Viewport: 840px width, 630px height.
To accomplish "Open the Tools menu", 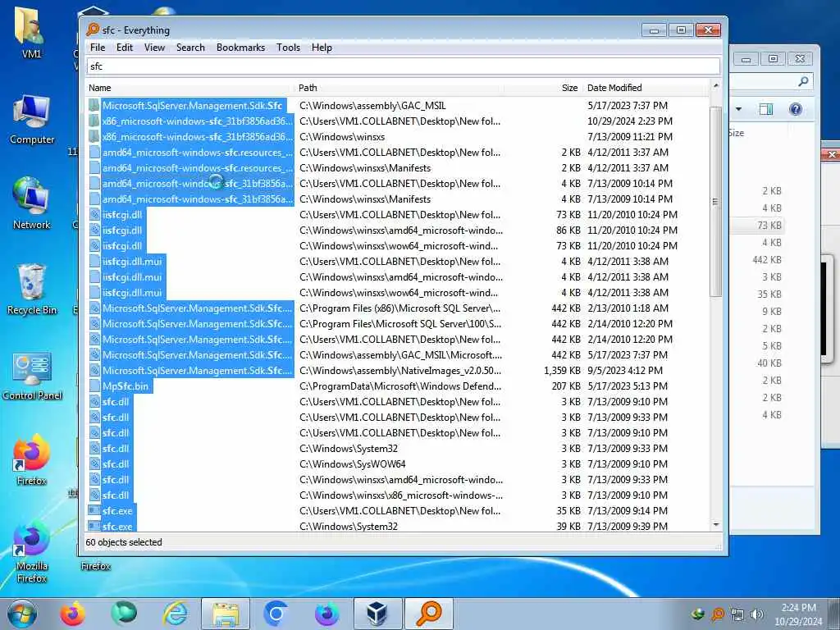I will tap(288, 47).
